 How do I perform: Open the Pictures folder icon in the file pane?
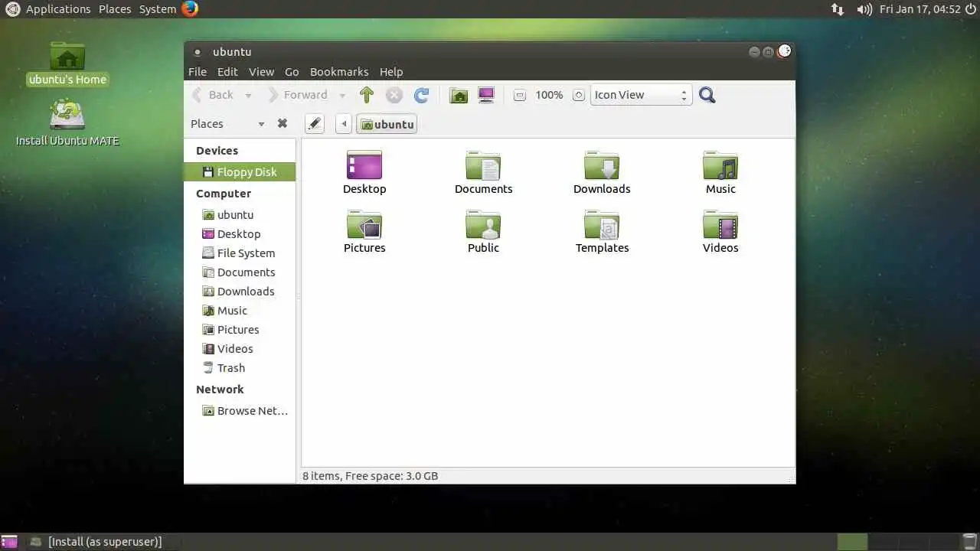point(364,224)
